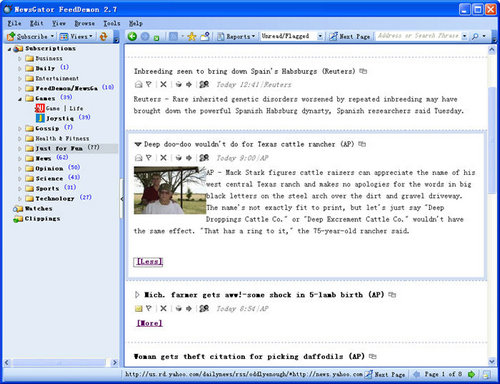Toggle flag on Inbreeding Habsburgs article
This screenshot has width=500, height=384.
pyautogui.click(x=149, y=84)
